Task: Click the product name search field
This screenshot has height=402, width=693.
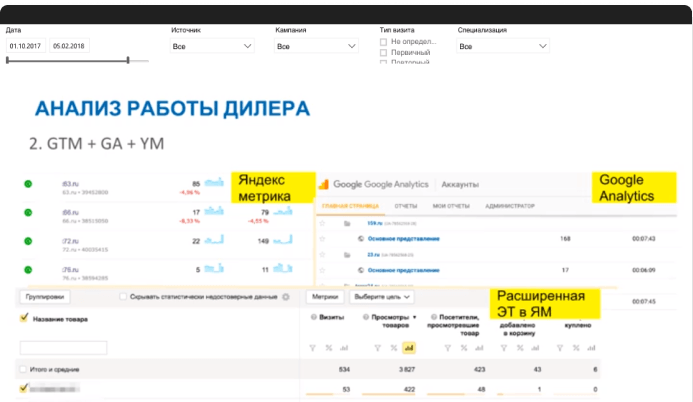Action: (63, 348)
